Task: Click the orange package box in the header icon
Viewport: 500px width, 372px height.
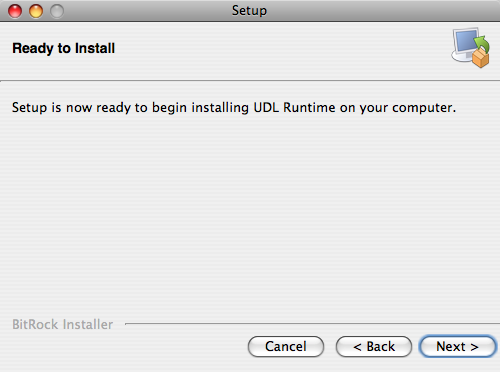Action: pos(481,58)
